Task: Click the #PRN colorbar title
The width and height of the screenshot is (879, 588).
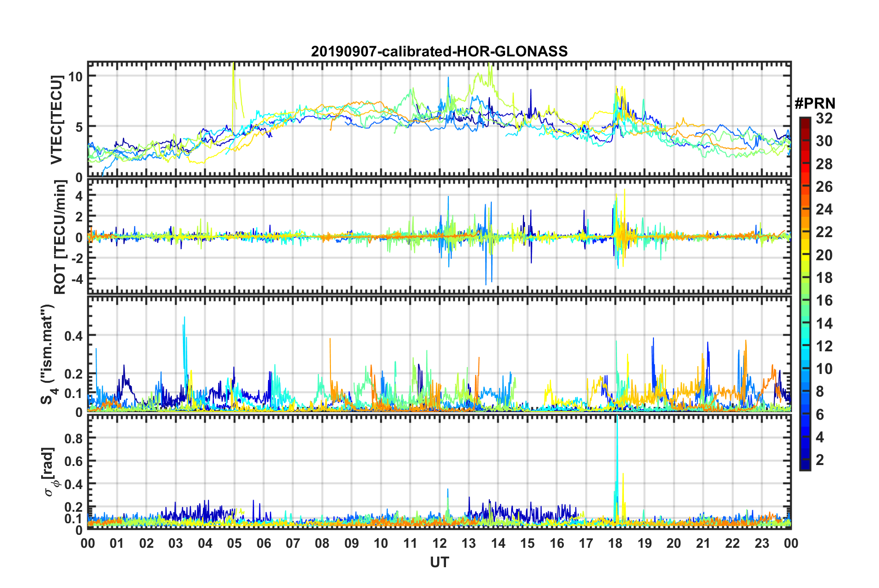Action: (815, 103)
